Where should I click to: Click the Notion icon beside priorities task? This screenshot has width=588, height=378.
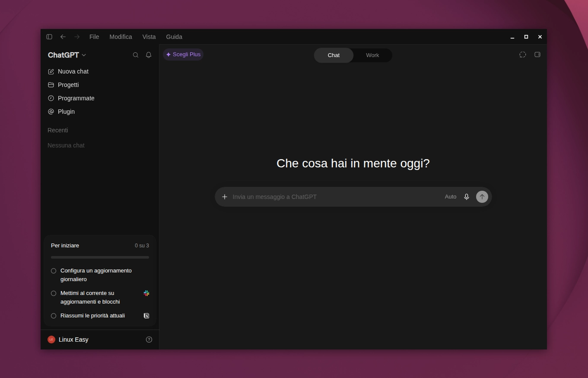146,316
